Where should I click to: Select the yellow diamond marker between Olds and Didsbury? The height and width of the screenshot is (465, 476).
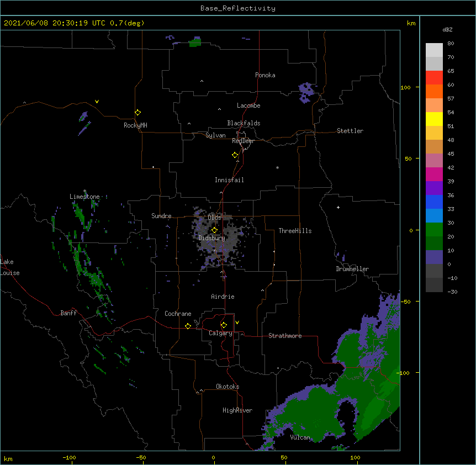[214, 230]
